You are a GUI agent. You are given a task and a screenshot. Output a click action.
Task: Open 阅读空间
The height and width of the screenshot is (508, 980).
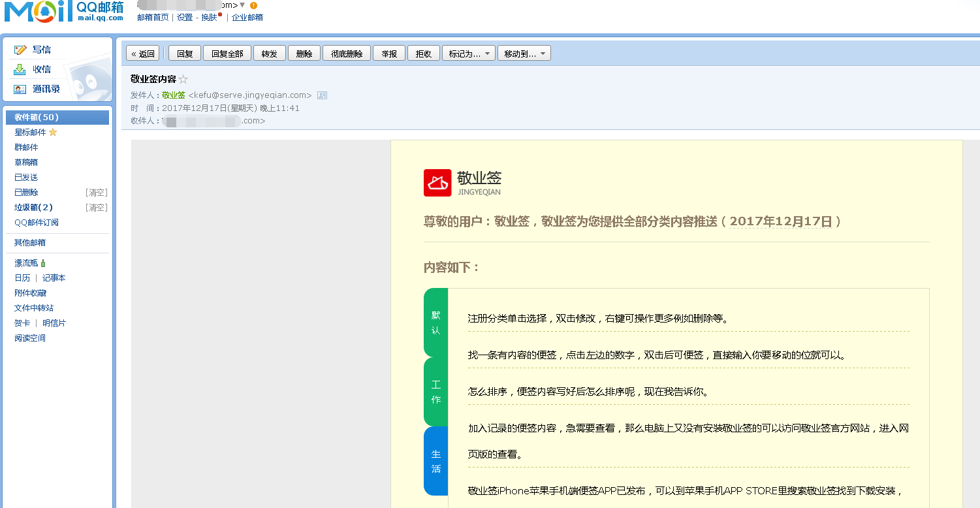coord(30,338)
